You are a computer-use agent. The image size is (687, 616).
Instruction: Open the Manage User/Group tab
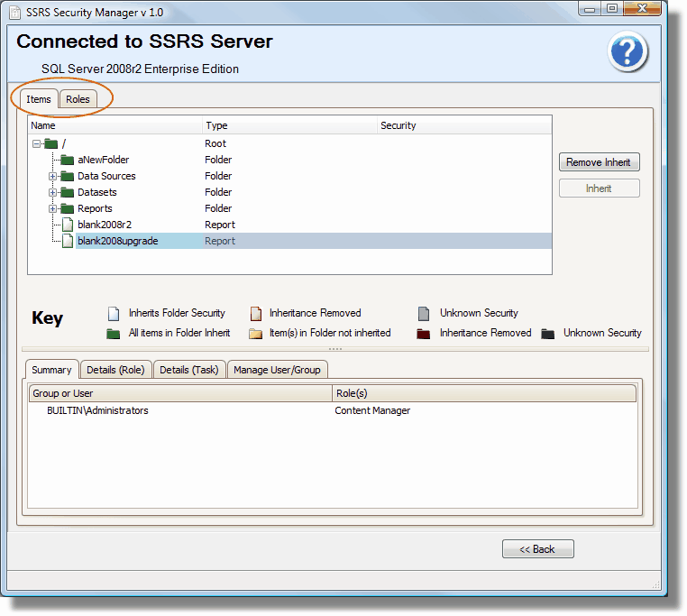coord(277,370)
